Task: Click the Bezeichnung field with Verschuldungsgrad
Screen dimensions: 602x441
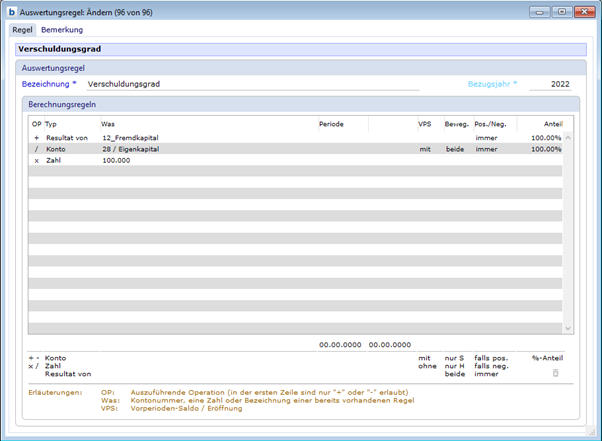Action: pyautogui.click(x=250, y=85)
